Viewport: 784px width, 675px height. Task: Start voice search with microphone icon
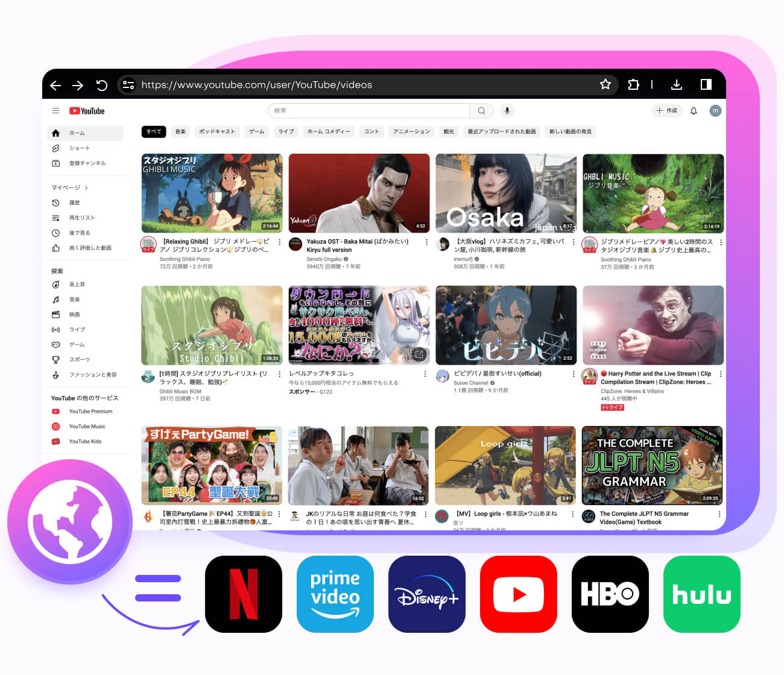(507, 110)
